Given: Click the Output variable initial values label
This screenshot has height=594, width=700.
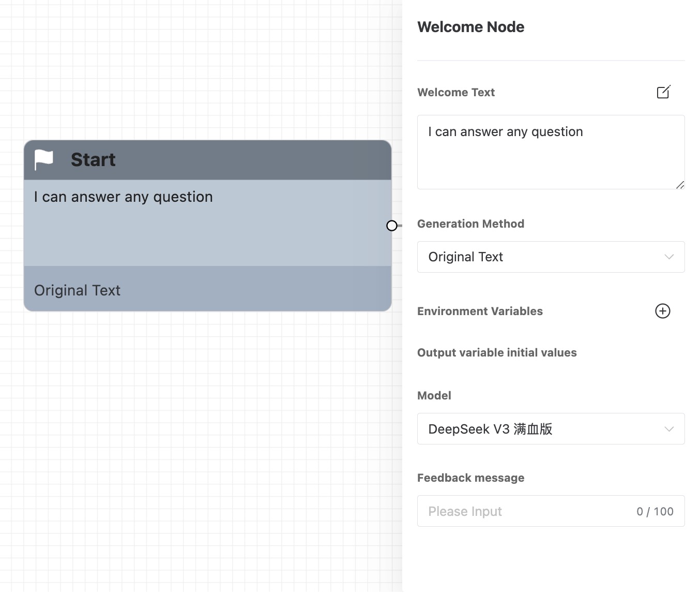Looking at the screenshot, I should coord(497,352).
